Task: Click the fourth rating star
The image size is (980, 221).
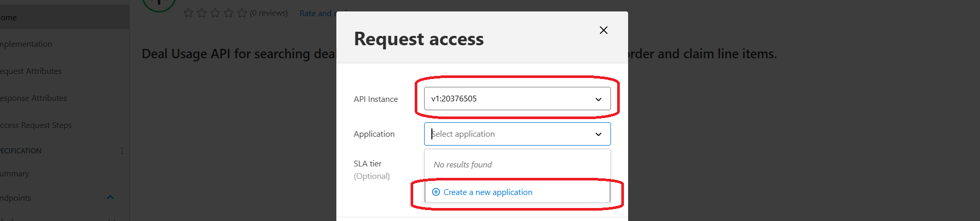Action: (x=229, y=13)
